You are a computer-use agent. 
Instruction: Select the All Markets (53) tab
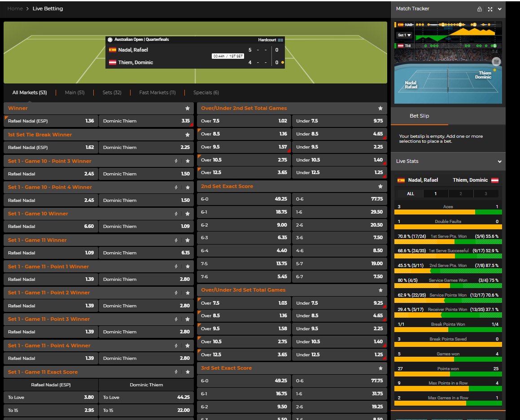click(x=30, y=92)
